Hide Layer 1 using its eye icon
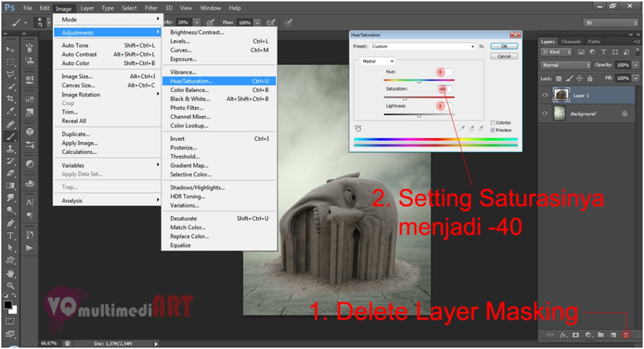This screenshot has height=349, width=644. click(x=545, y=95)
